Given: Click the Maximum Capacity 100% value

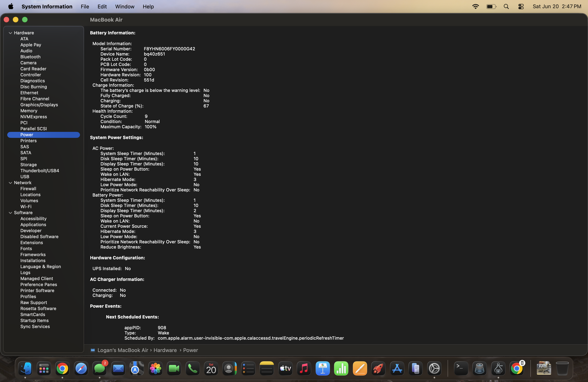Looking at the screenshot, I should pos(150,127).
